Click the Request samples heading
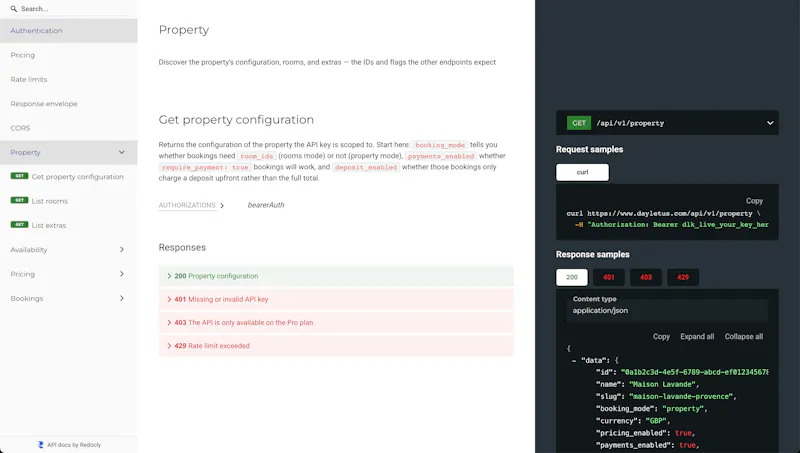This screenshot has width=800, height=453. point(589,149)
